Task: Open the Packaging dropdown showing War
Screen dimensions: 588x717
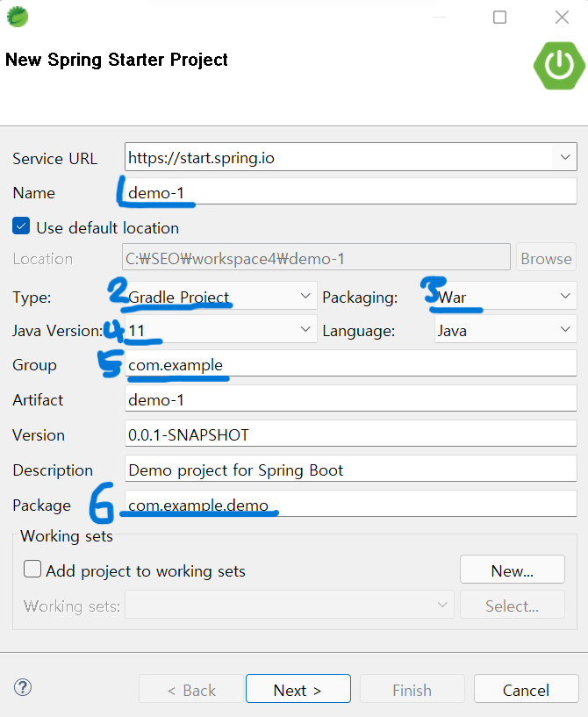Action: point(506,297)
